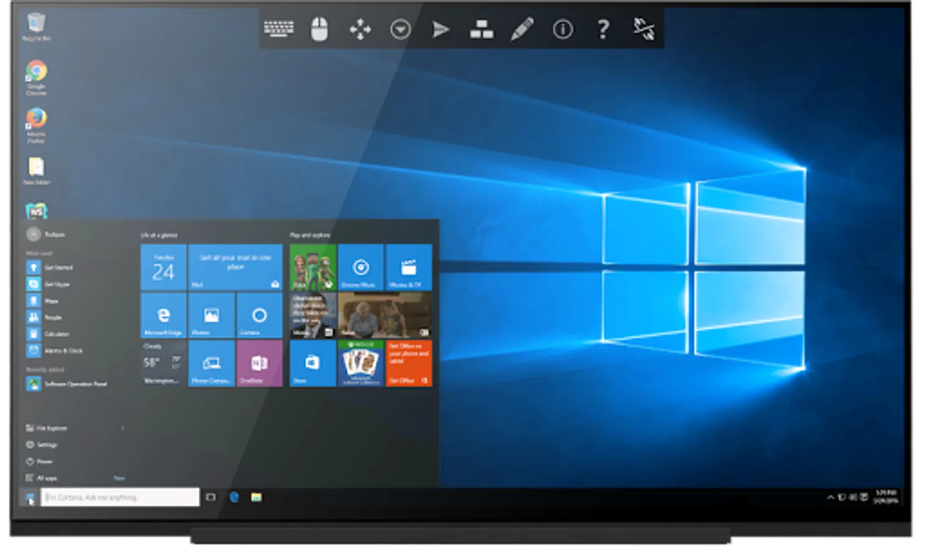The height and width of the screenshot is (560, 925).
Task: Select the Mozilla Firefox desktop shortcut
Action: [36, 126]
